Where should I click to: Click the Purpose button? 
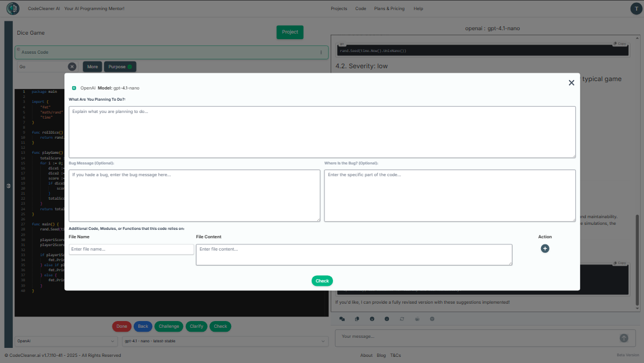[120, 67]
